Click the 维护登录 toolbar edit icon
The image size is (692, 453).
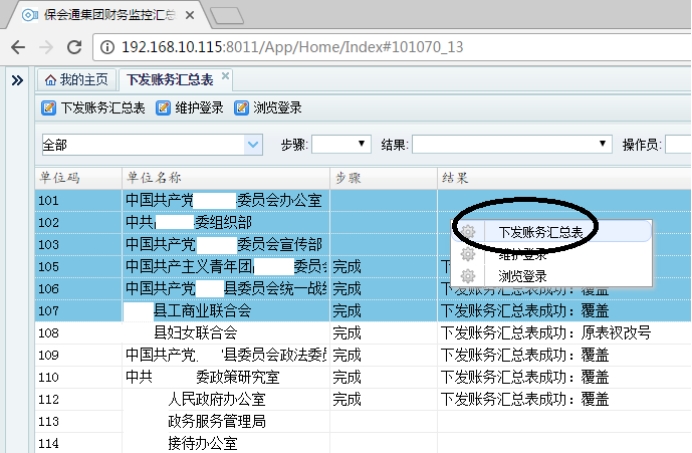click(x=163, y=108)
